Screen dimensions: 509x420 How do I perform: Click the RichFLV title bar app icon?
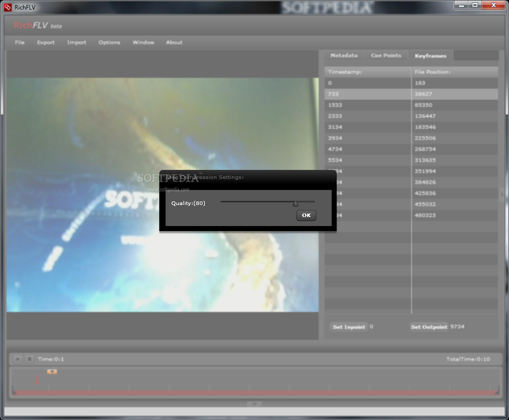[8, 7]
